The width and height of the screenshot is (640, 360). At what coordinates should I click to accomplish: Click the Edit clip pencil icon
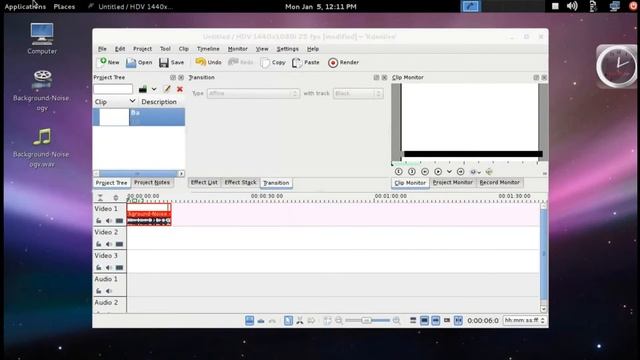coord(167,89)
